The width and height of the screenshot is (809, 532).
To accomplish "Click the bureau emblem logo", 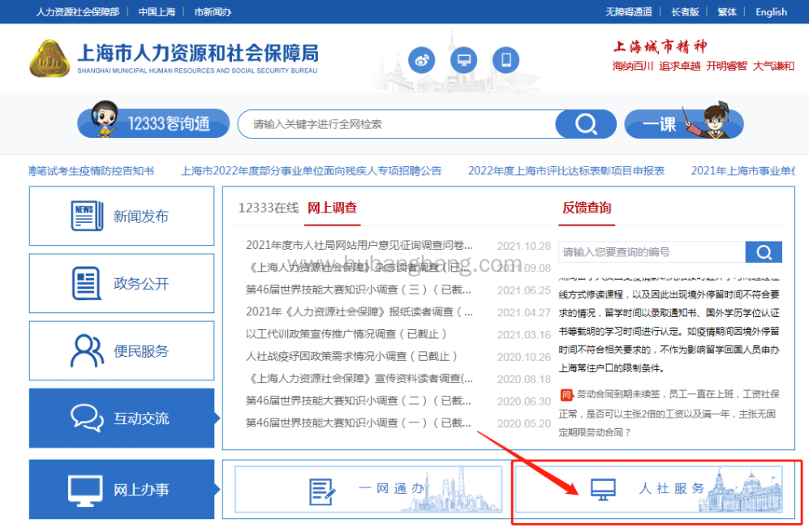I will tap(49, 58).
